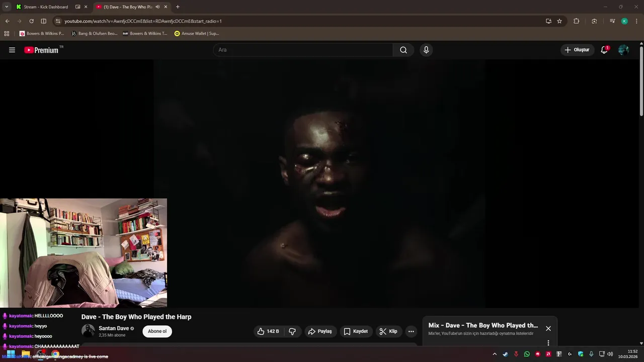Open the YouTube account avatar menu
Image resolution: width=644 pixels, height=362 pixels.
click(x=623, y=50)
